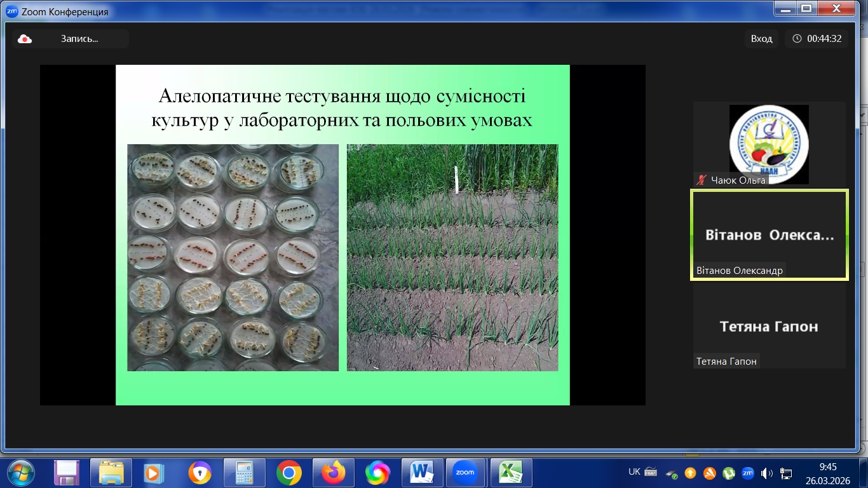
Task: Open the Windows Start menu
Action: click(22, 472)
